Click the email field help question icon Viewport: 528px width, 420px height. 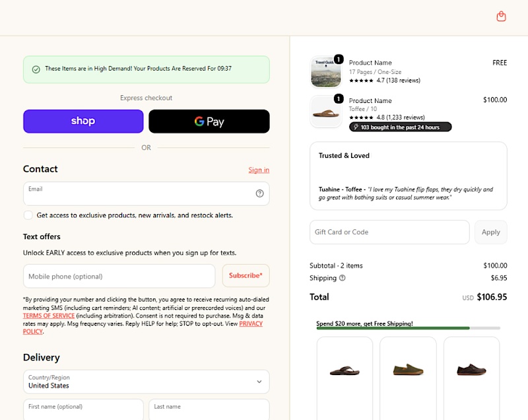point(259,193)
